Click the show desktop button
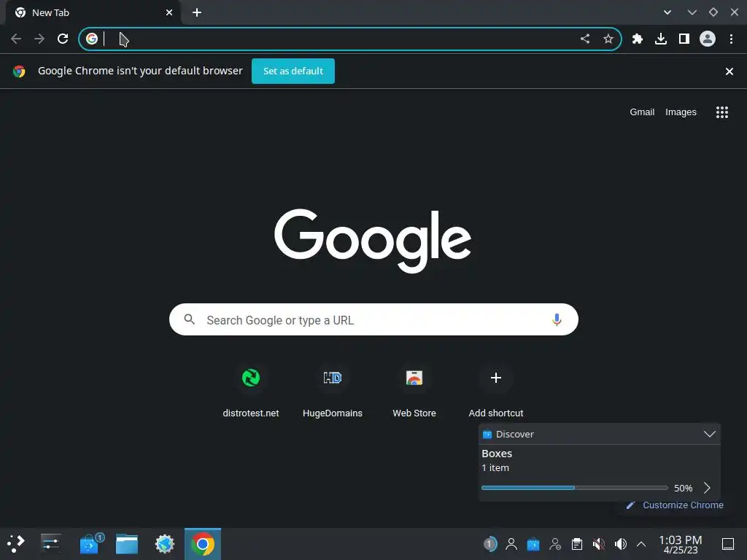The height and width of the screenshot is (560, 747). tap(728, 544)
